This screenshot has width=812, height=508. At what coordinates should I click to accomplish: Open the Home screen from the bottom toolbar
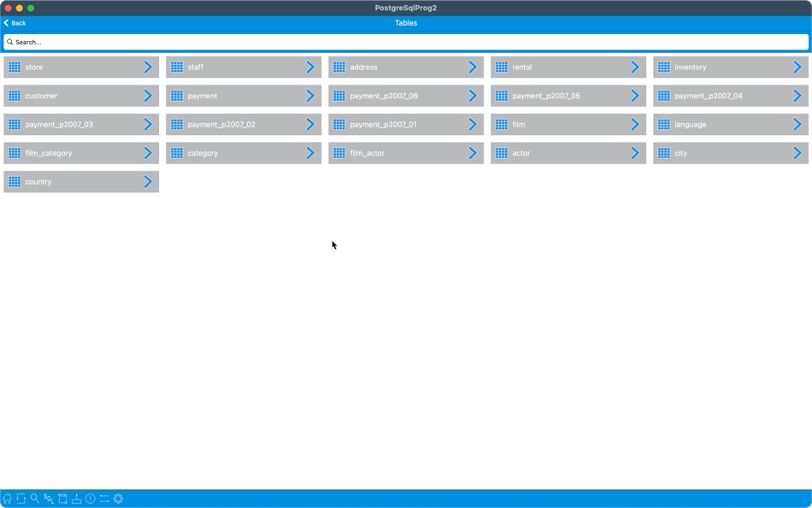click(8, 499)
